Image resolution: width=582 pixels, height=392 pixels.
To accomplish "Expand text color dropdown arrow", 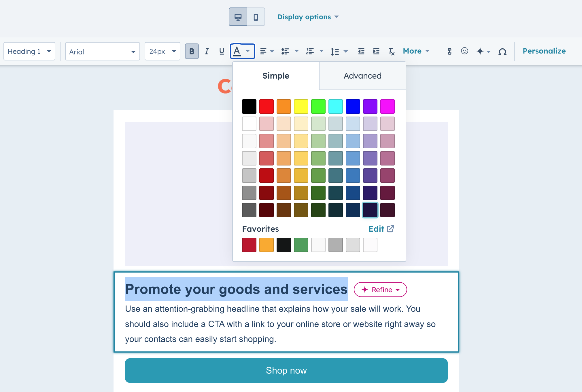I will 248,51.
